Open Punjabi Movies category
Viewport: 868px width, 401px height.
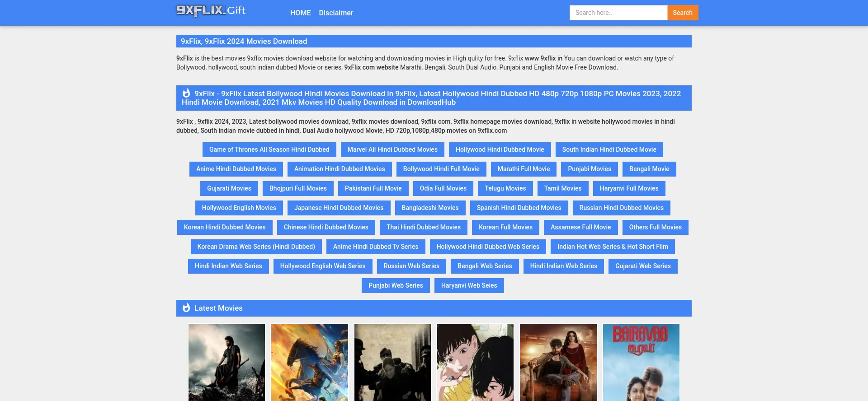pyautogui.click(x=590, y=169)
